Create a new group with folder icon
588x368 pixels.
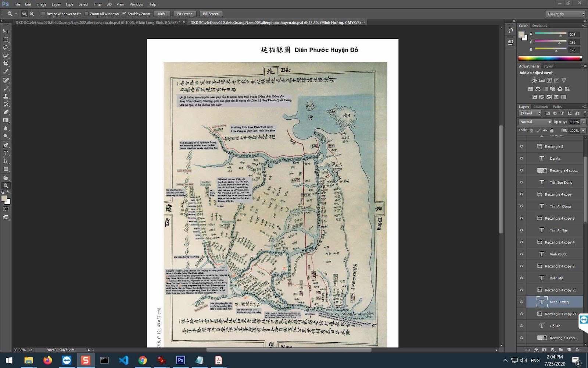(x=561, y=350)
